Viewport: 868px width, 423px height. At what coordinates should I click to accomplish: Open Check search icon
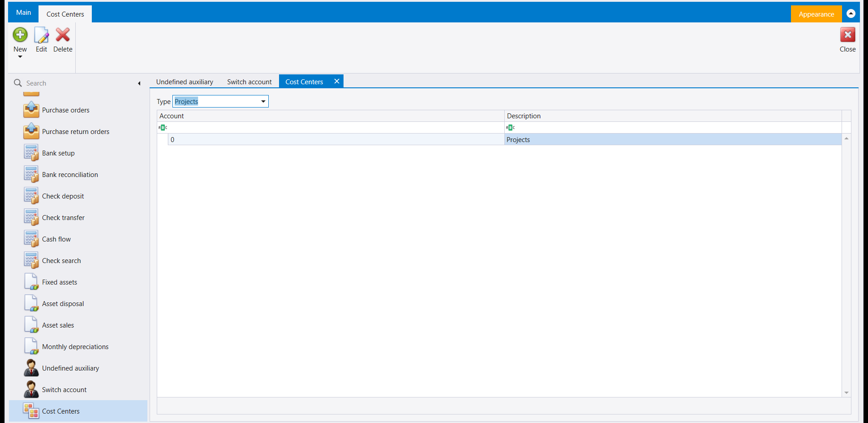pos(31,260)
